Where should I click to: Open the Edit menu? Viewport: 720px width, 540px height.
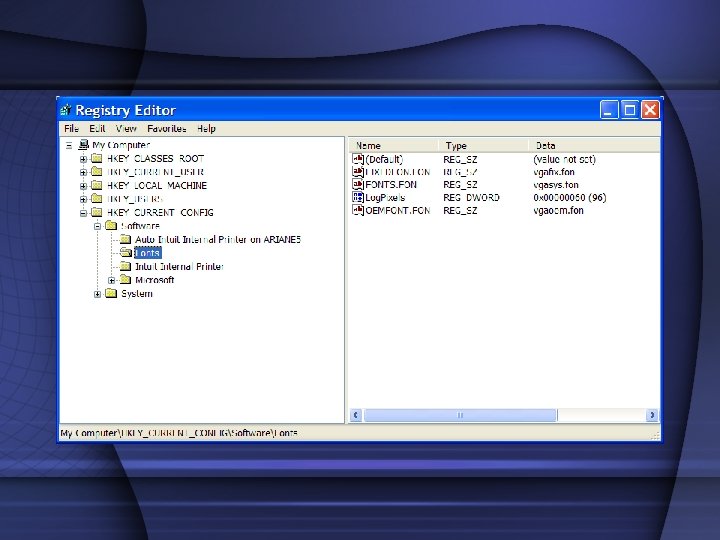pos(97,129)
